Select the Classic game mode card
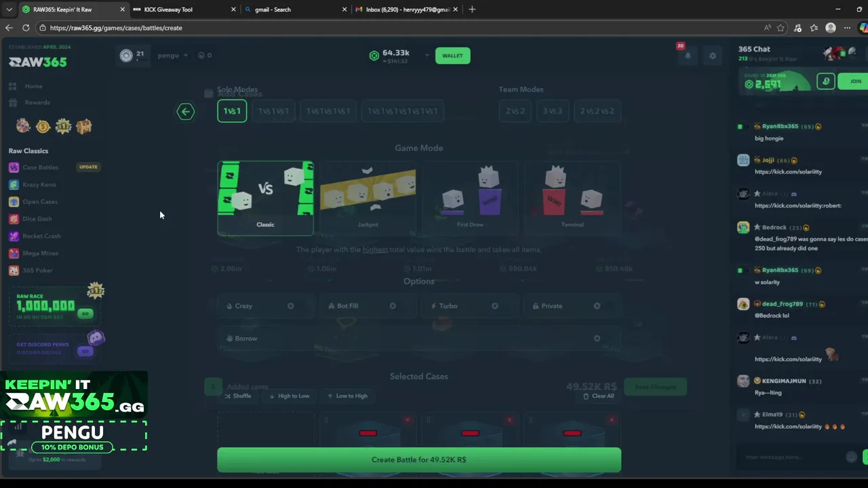868x488 pixels. click(265, 198)
